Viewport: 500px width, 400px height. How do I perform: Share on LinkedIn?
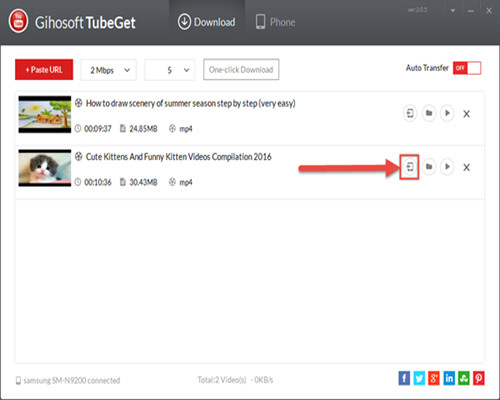coord(449,378)
